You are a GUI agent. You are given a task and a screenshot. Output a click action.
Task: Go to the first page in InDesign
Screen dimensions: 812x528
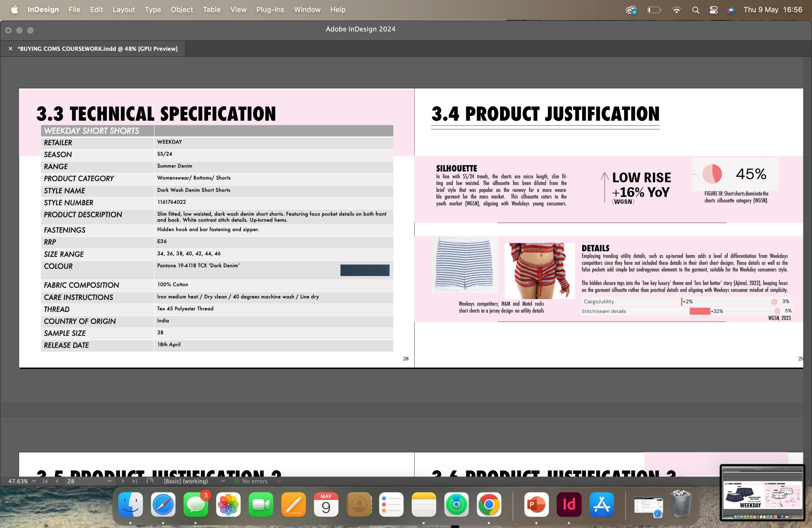(45, 481)
